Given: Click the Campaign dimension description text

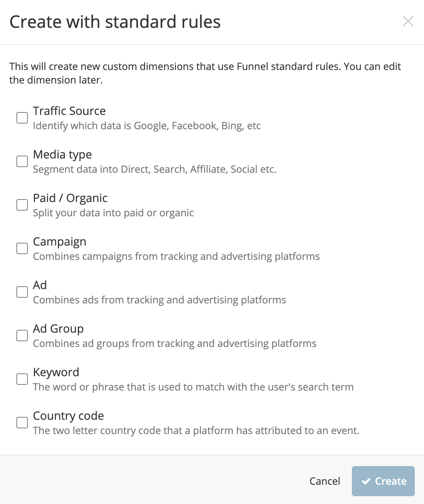Looking at the screenshot, I should (x=176, y=256).
